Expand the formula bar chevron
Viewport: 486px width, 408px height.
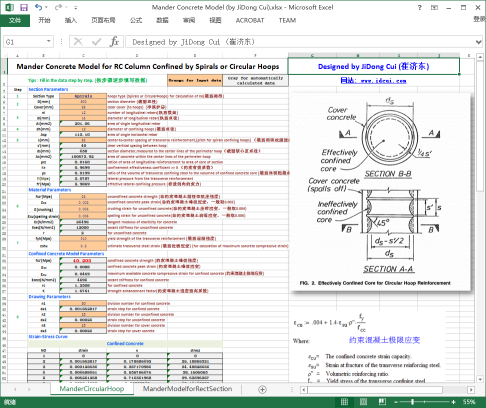pyautogui.click(x=479, y=42)
